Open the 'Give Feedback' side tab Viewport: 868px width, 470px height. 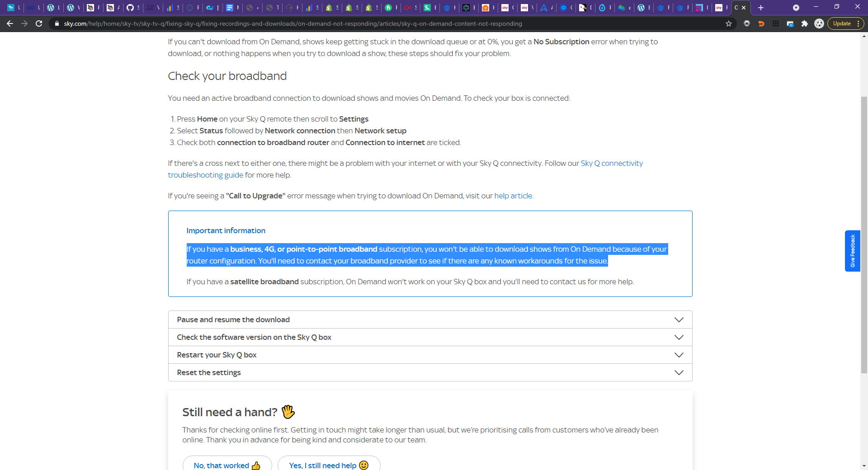[x=852, y=251]
